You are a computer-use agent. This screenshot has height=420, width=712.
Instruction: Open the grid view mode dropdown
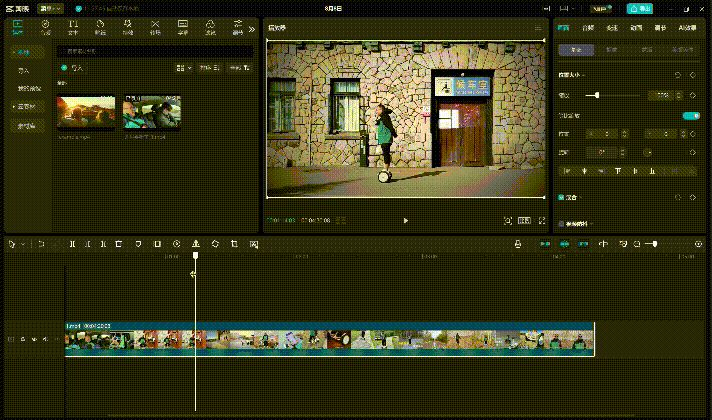[x=183, y=68]
